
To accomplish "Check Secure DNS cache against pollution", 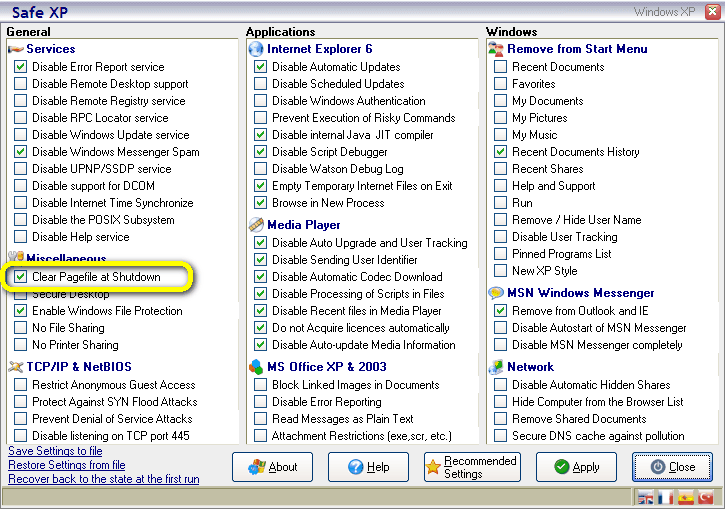I will (x=500, y=435).
